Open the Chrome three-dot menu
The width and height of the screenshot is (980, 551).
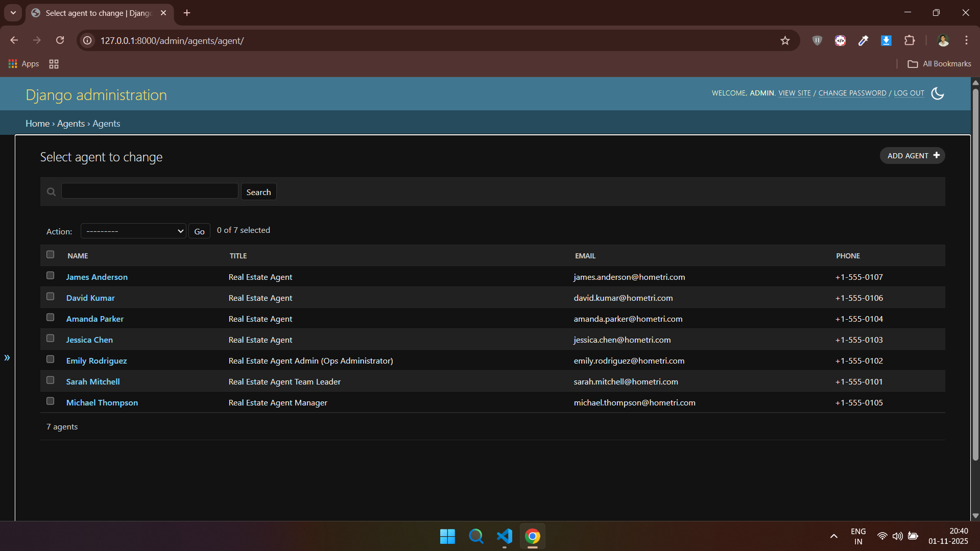[966, 40]
